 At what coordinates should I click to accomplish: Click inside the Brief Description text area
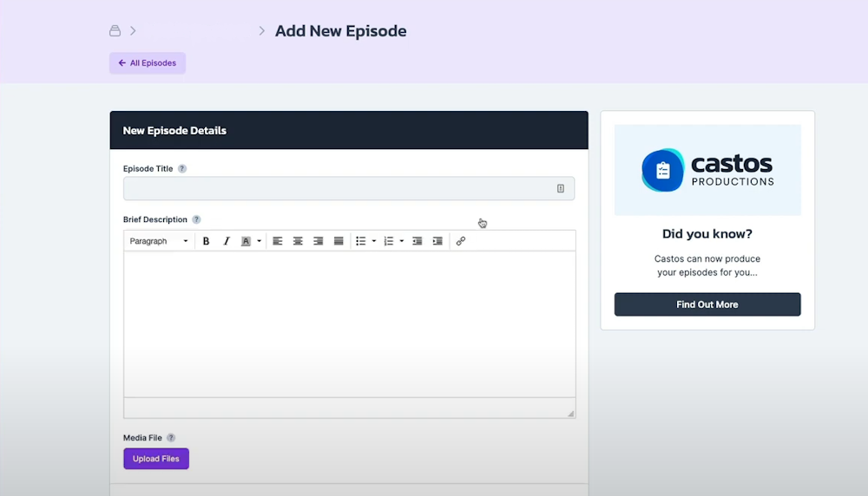click(x=349, y=324)
